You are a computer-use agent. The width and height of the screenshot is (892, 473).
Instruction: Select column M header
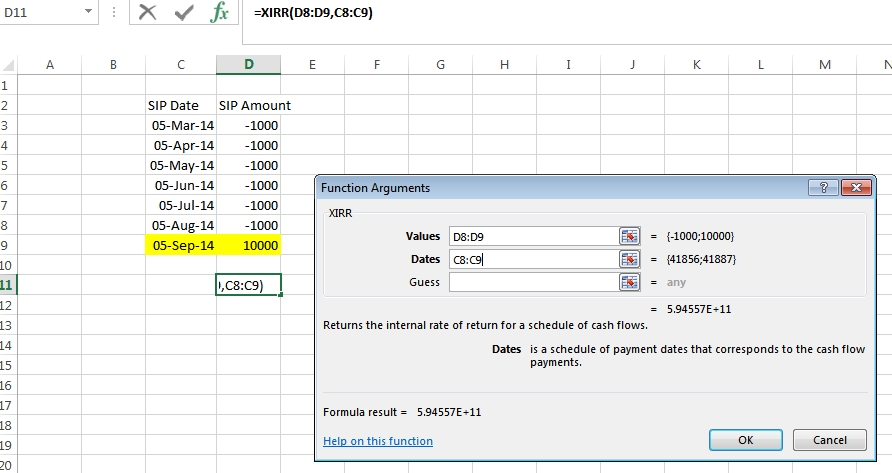pos(825,65)
